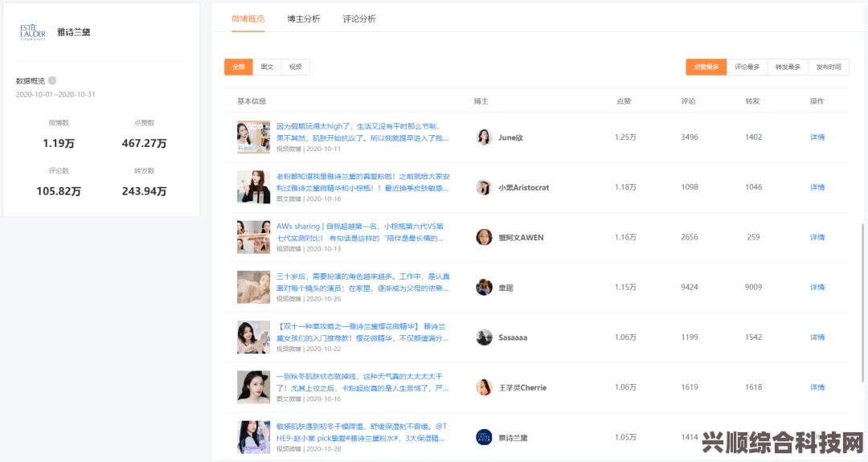Click the 2020-10-22 post thumbnail
868x462 pixels.
click(x=253, y=337)
